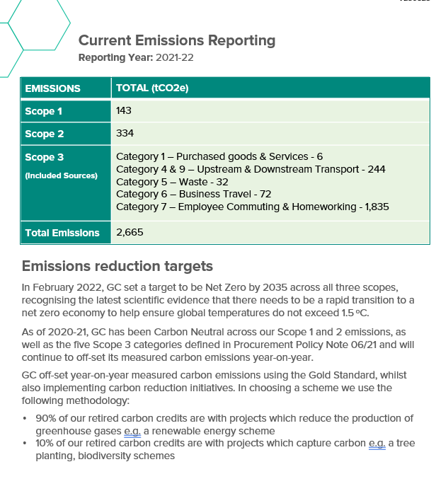Screen dimensions: 448x491
Task: Click the Scope 1 value 143
Action: [124, 111]
